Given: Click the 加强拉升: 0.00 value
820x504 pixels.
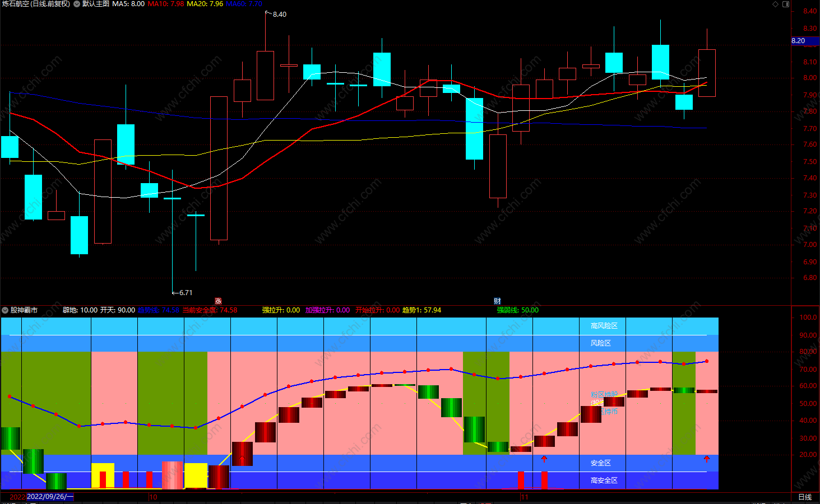Looking at the screenshot, I should coord(327,310).
